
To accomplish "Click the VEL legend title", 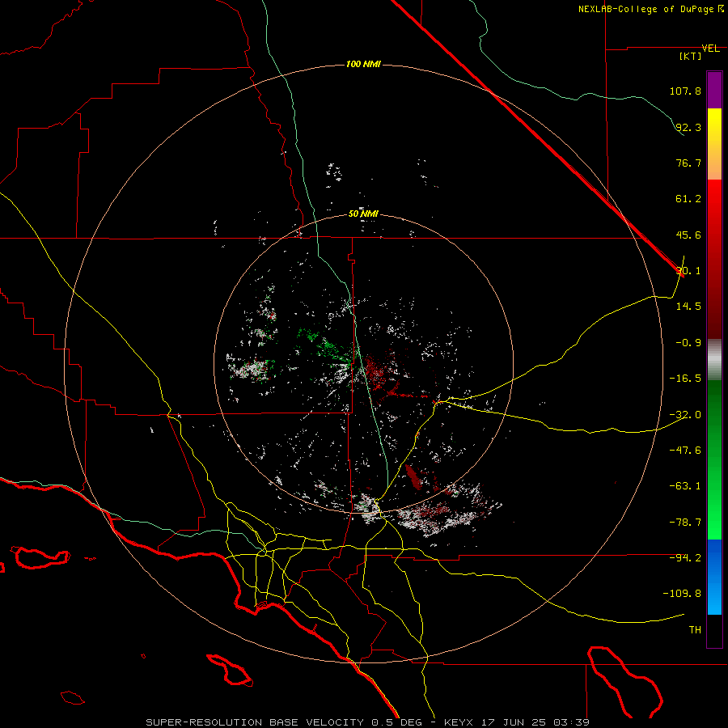I will point(710,49).
